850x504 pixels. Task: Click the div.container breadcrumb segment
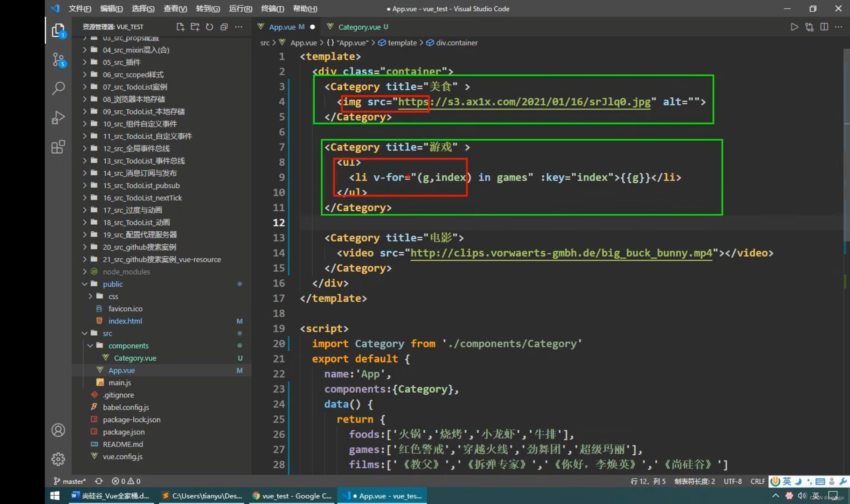pyautogui.click(x=452, y=43)
